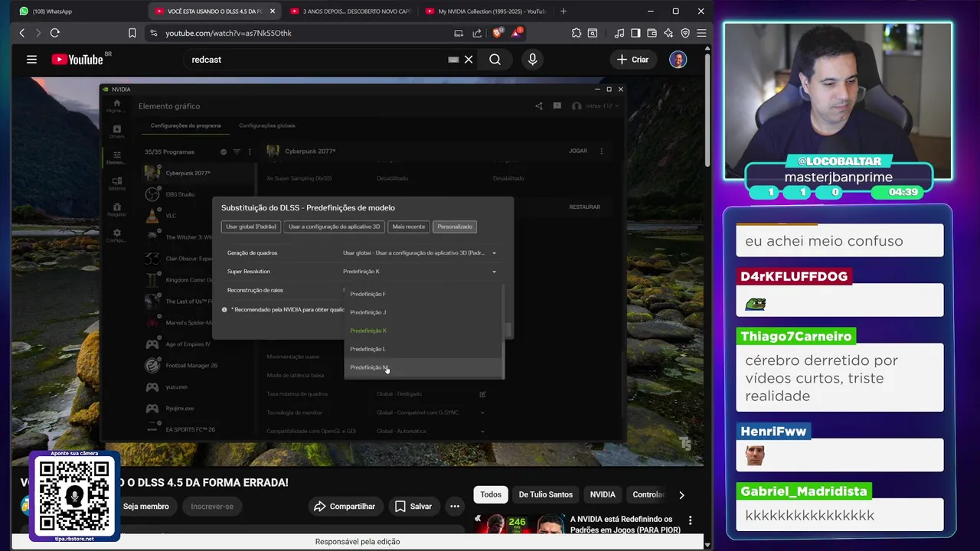Open the playlist music note icon
Image resolution: width=980 pixels, height=551 pixels.
(x=619, y=33)
